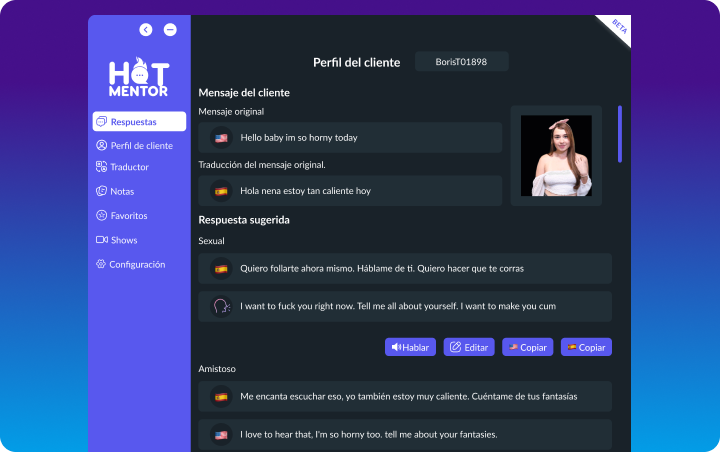
Task: Click Spain flag beside Hola nena translation
Action: pos(221,191)
